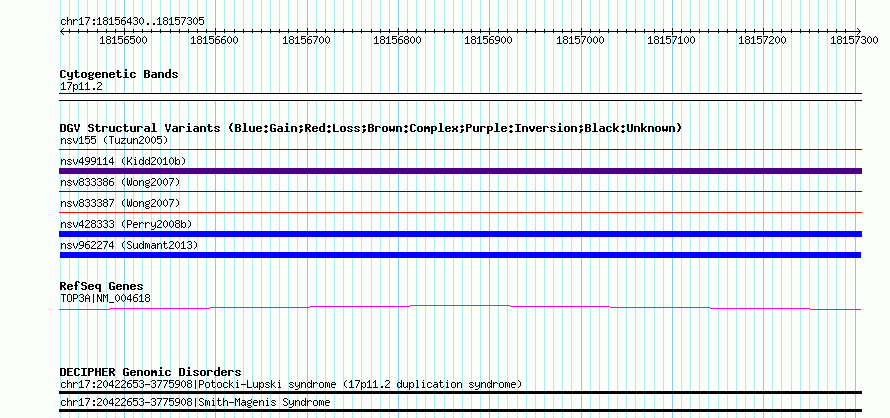This screenshot has width=890, height=418.
Task: Click ruler position 18157300
Action: 854,40
